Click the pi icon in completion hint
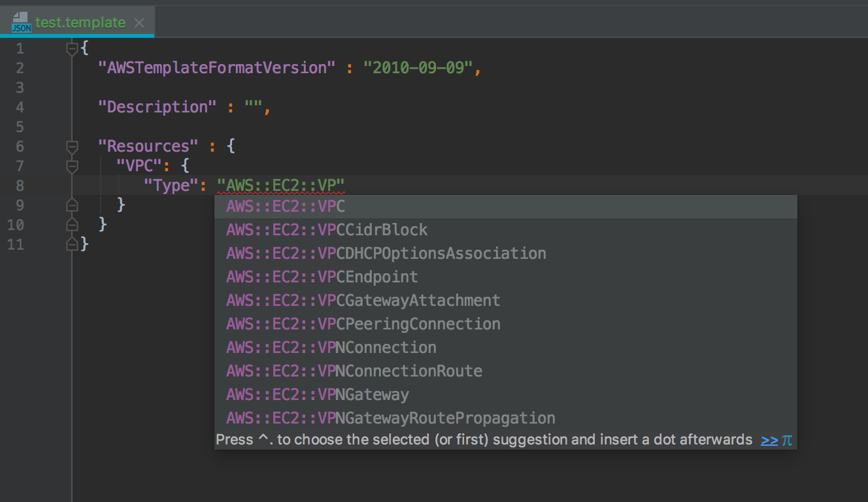Viewport: 868px width, 502px height. (787, 440)
